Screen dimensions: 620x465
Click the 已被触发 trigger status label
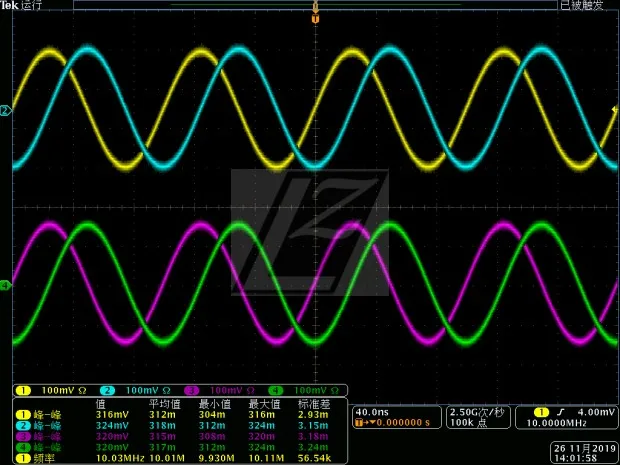pyautogui.click(x=582, y=5)
